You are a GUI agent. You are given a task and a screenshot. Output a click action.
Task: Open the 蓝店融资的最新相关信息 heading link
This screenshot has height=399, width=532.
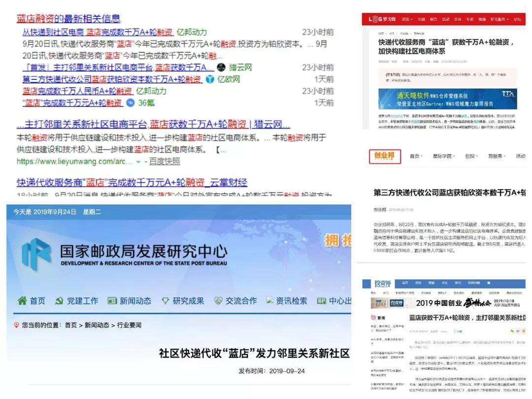68,18
